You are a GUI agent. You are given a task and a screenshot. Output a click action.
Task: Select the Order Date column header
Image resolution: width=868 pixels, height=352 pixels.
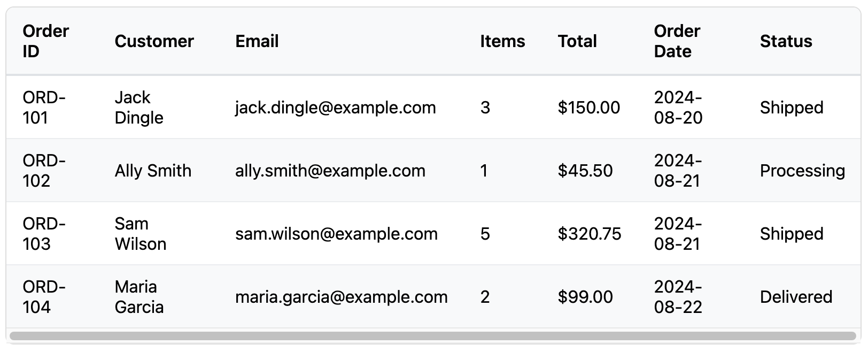click(x=677, y=41)
